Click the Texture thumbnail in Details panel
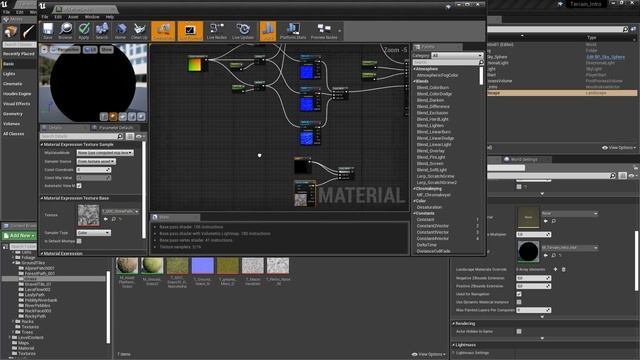The height and width of the screenshot is (360, 640). pos(88,215)
